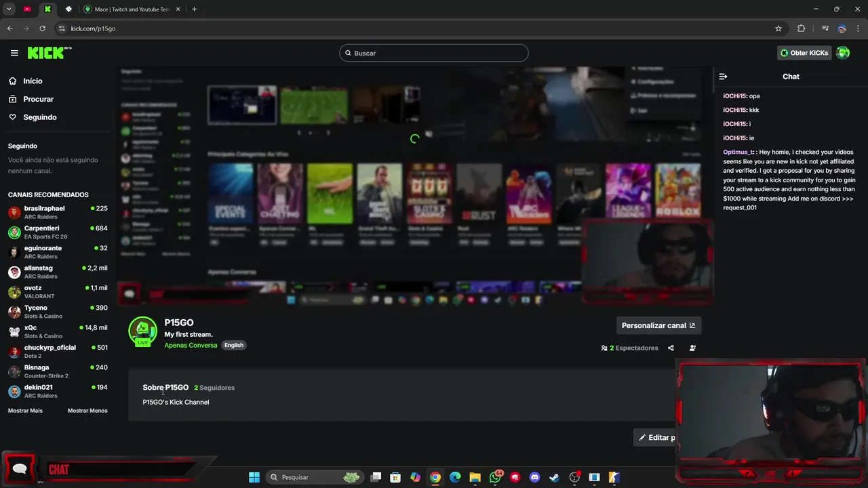Go back in browser
The image size is (868, 488).
tap(9, 28)
